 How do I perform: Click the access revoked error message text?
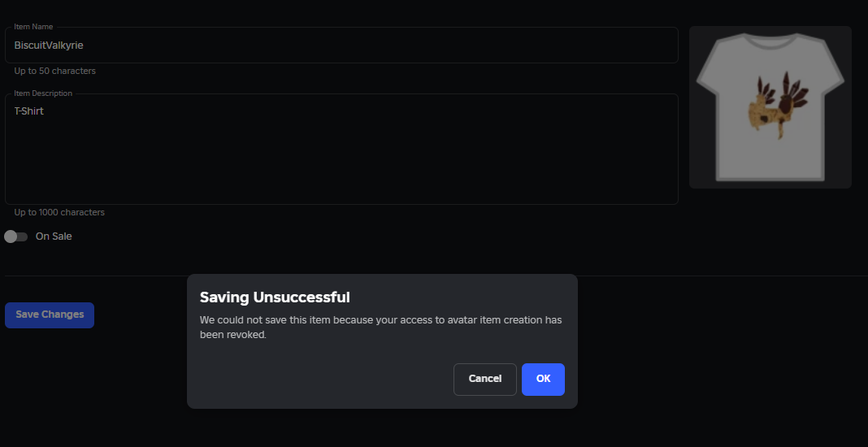tap(381, 328)
